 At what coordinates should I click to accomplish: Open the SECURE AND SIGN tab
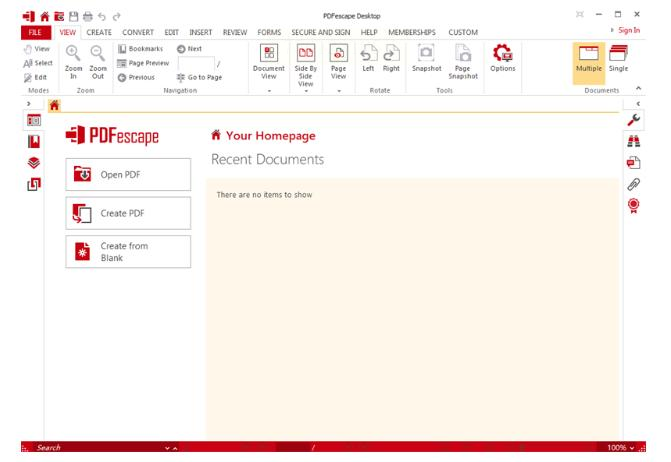(x=321, y=32)
